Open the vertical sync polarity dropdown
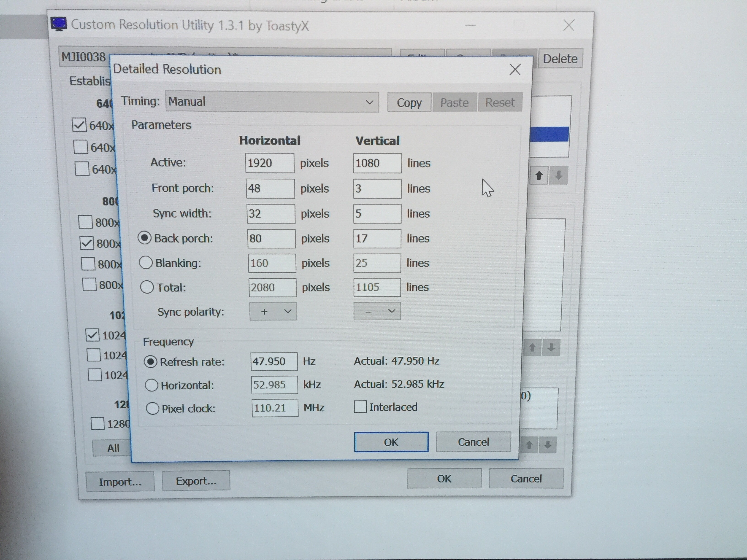Image resolution: width=747 pixels, height=560 pixels. pyautogui.click(x=377, y=311)
